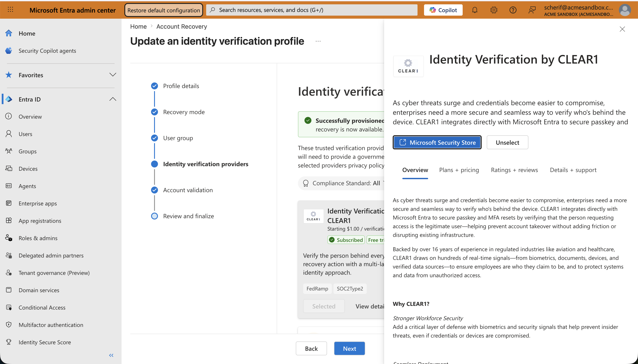Click the Security Copilot agents icon
This screenshot has width=638, height=364.
click(9, 51)
